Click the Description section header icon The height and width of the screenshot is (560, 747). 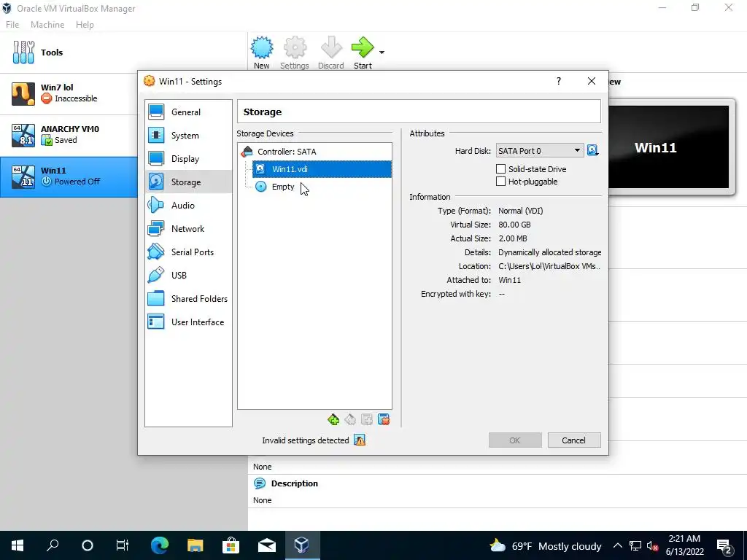pyautogui.click(x=260, y=483)
